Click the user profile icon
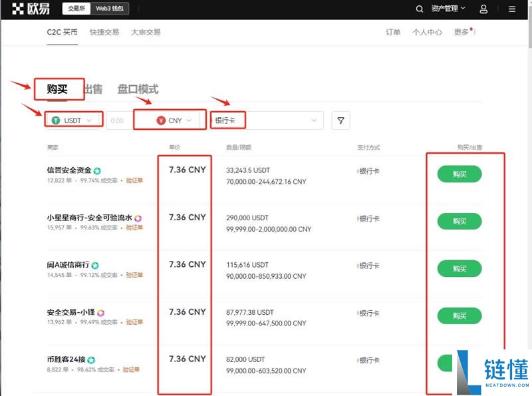The width and height of the screenshot is (532, 396). pyautogui.click(x=483, y=9)
